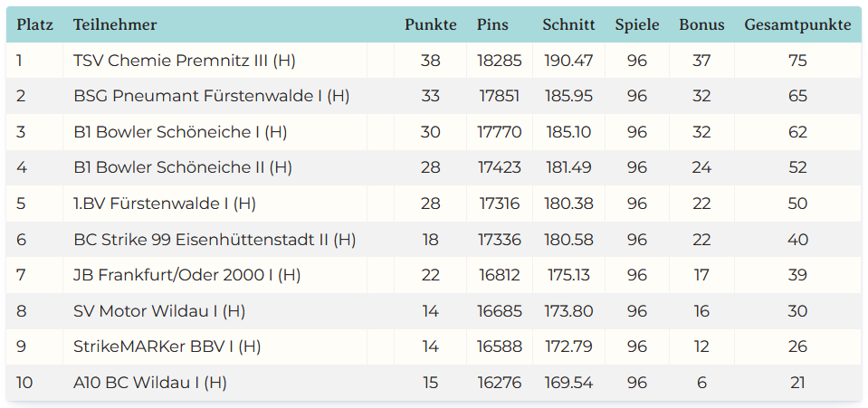The height and width of the screenshot is (408, 868).
Task: Open TSV Chemie Premnitz III team
Action: 185,61
